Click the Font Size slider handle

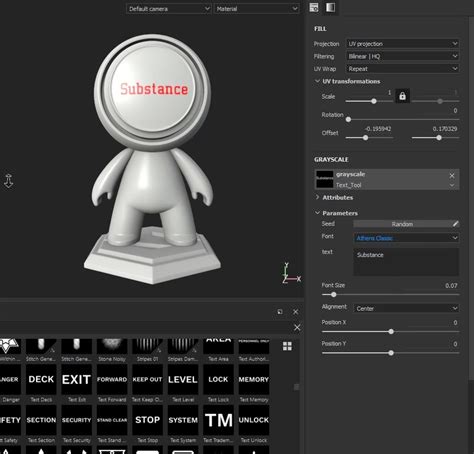333,295
